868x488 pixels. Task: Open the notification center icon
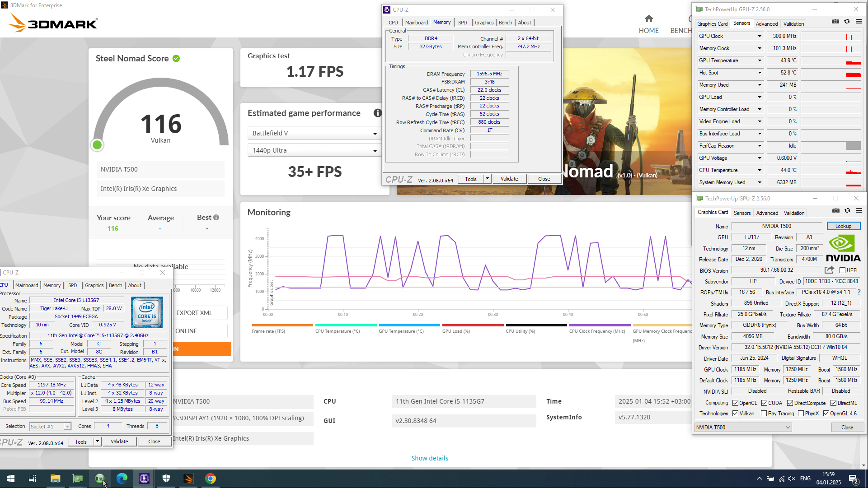[x=854, y=479]
